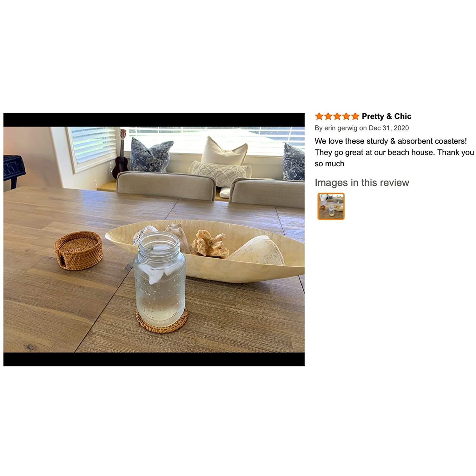Click the review date Dec 31, 2020
The width and height of the screenshot is (476, 476).
coord(389,128)
